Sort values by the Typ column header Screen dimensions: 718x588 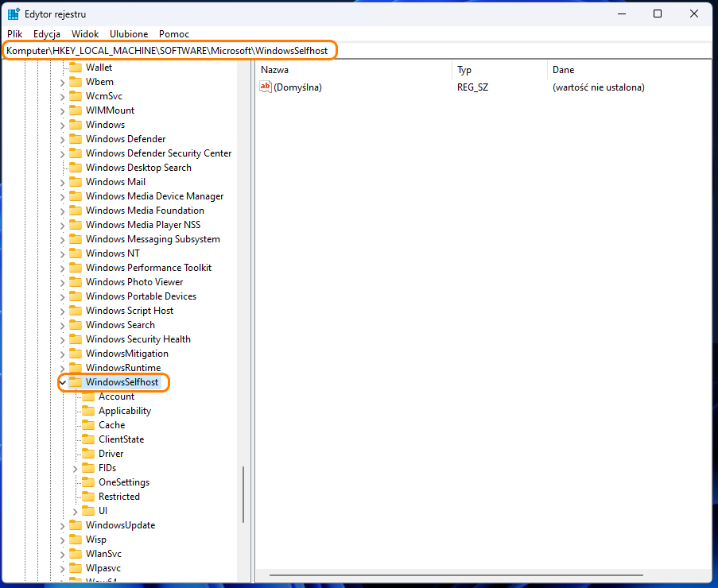pyautogui.click(x=499, y=70)
